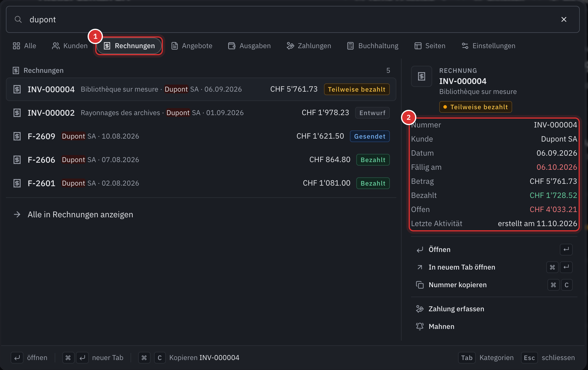This screenshot has width=588, height=370.
Task: Click the invoice icon beside F-2601
Action: (x=17, y=183)
